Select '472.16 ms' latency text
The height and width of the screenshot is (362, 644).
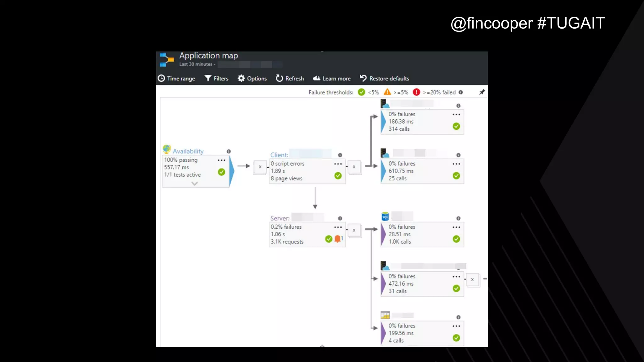(401, 284)
